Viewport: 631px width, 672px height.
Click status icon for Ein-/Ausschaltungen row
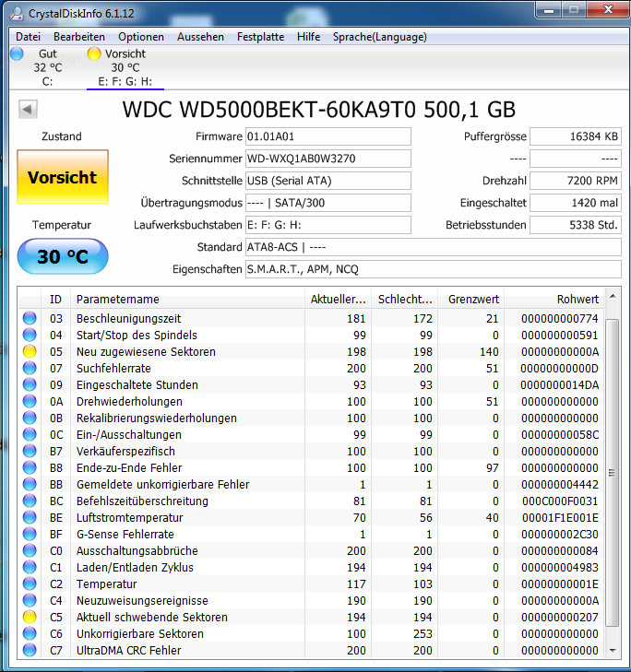[x=30, y=434]
